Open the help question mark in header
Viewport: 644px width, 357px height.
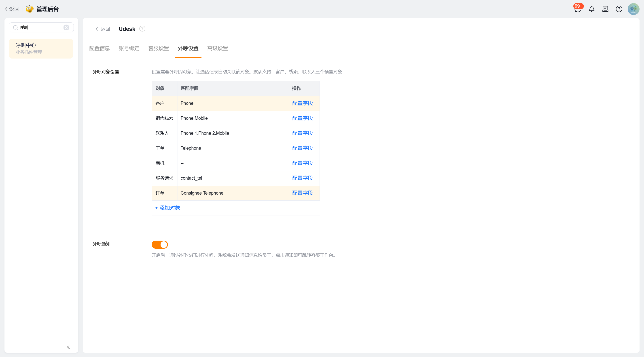click(619, 9)
